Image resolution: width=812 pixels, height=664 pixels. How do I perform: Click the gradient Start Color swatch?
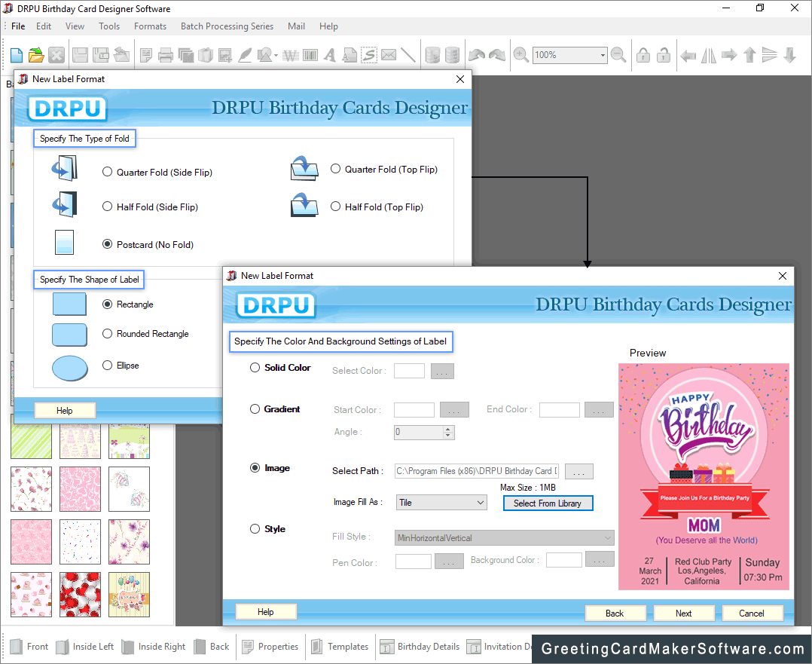point(414,410)
